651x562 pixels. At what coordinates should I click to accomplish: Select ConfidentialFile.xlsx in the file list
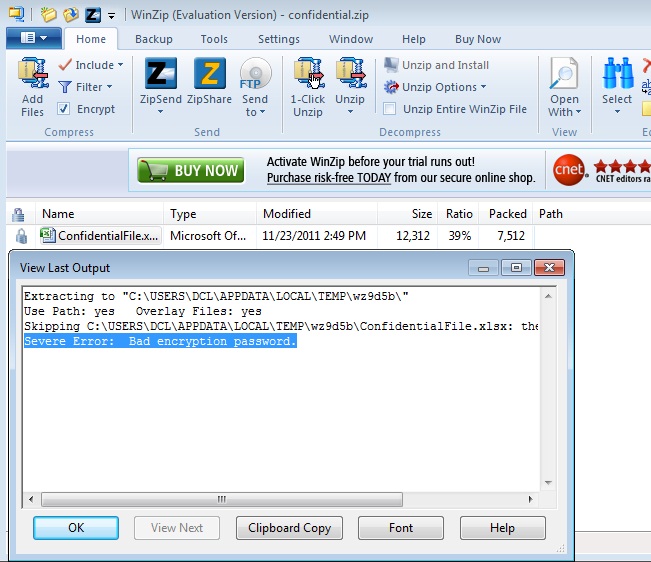pyautogui.click(x=107, y=236)
